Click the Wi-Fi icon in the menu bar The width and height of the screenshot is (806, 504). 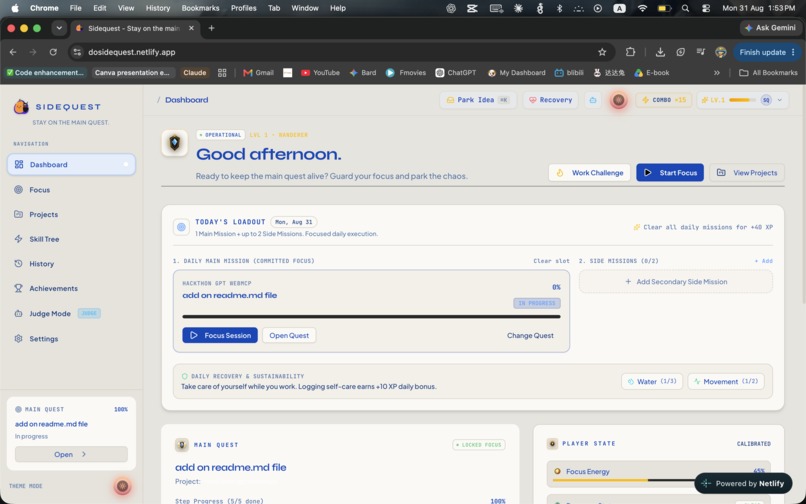pos(642,8)
